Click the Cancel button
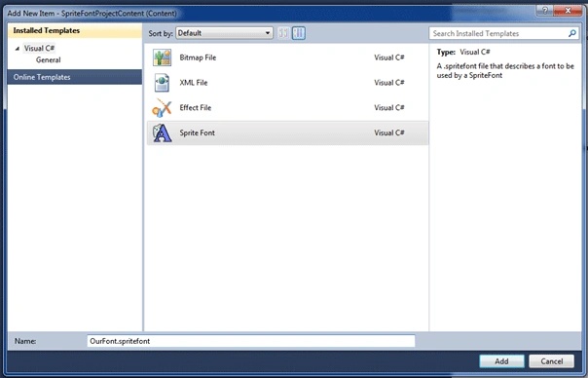This screenshot has width=588, height=378. [552, 361]
